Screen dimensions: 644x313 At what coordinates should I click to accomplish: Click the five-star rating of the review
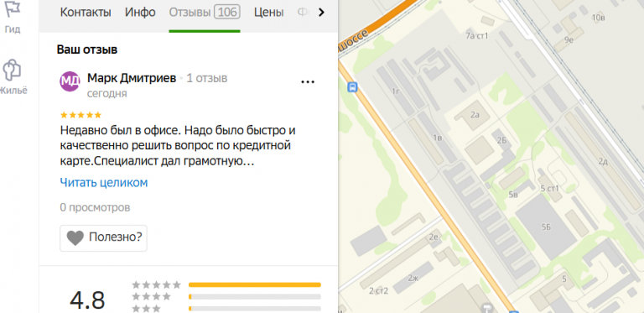pos(80,115)
